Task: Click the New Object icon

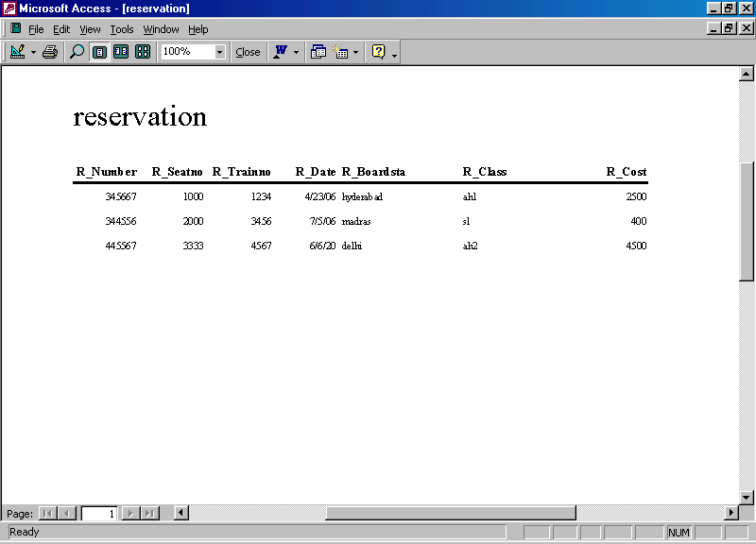Action: click(340, 52)
